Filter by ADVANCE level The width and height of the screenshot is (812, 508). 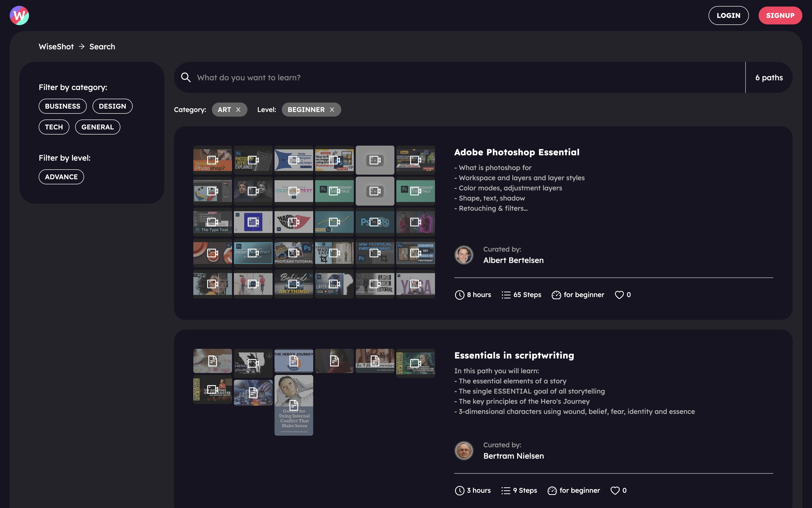pos(61,177)
